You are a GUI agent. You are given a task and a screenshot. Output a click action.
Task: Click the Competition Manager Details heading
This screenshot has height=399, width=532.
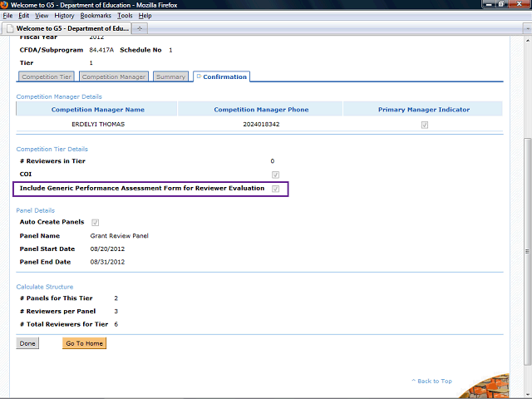(59, 96)
